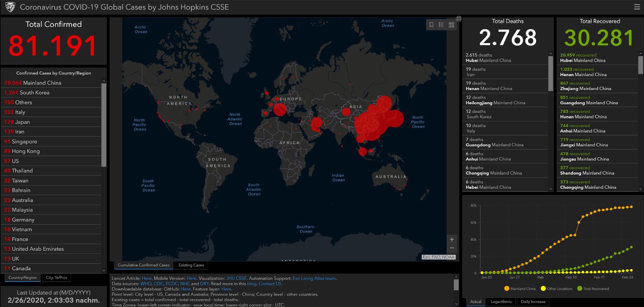Image resolution: width=644 pixels, height=307 pixels.
Task: Open the map bookmarks icon
Action: [x=431, y=25]
